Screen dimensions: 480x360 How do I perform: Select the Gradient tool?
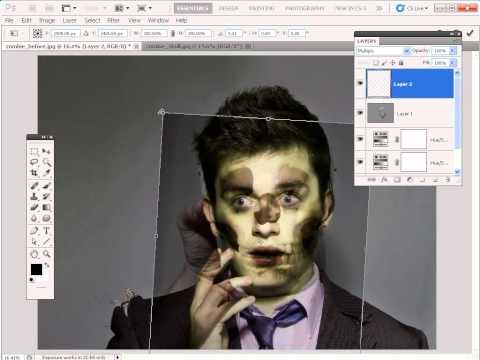coord(46,207)
